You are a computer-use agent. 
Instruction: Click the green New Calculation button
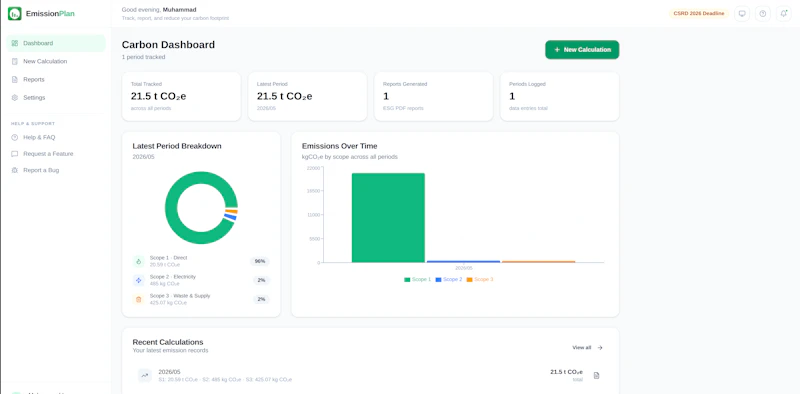point(582,50)
